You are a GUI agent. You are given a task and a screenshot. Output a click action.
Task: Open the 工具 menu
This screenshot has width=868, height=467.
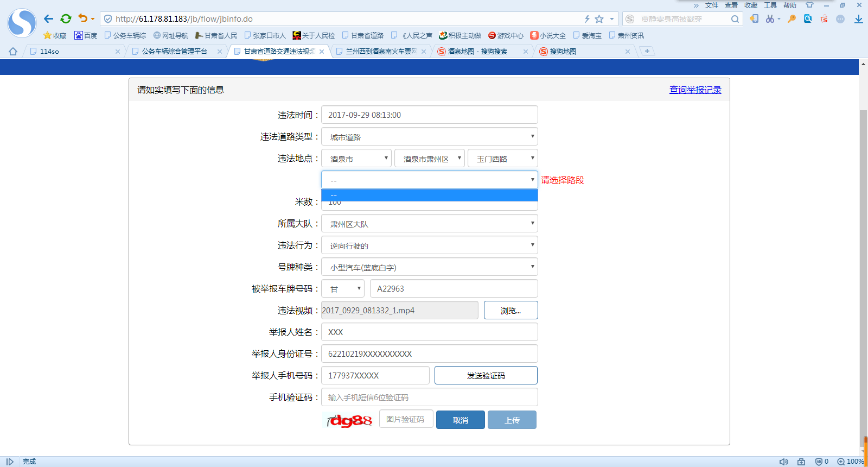click(x=770, y=5)
